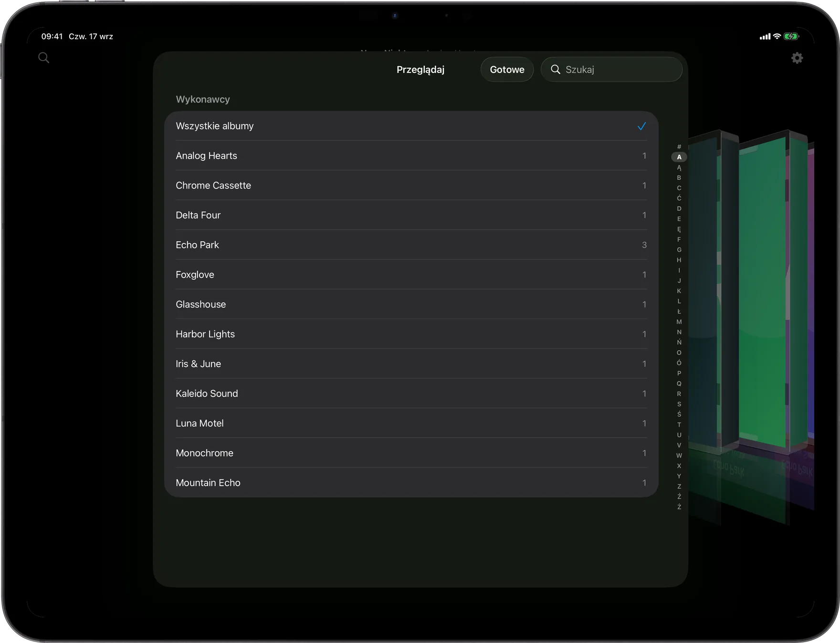
Task: Open Mountain Echo row
Action: click(x=411, y=483)
